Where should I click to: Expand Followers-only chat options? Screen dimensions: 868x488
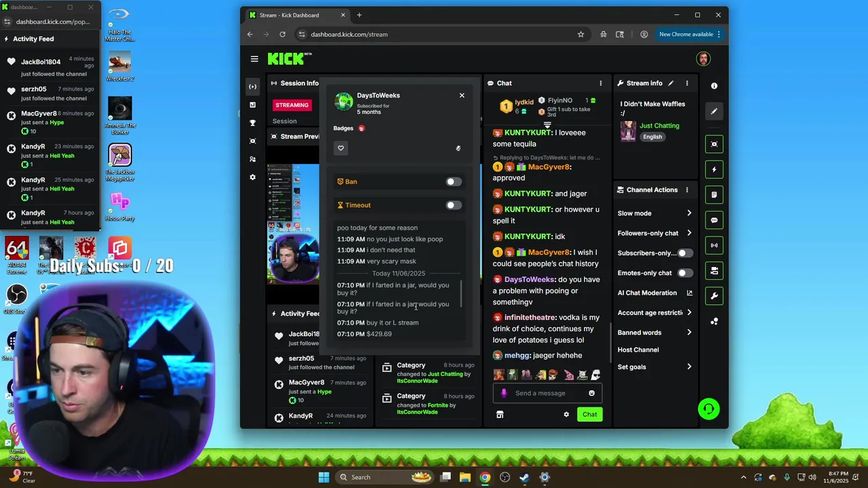689,233
